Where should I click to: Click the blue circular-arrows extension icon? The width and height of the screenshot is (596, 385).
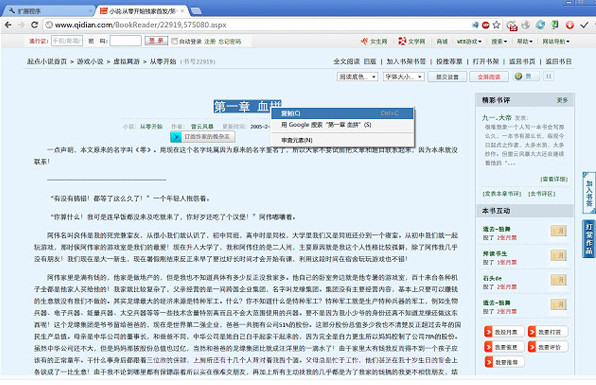[540, 25]
